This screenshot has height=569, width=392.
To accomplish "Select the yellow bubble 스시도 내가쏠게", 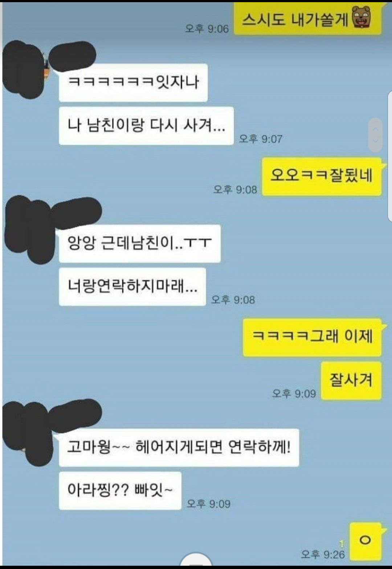I will coord(307,19).
